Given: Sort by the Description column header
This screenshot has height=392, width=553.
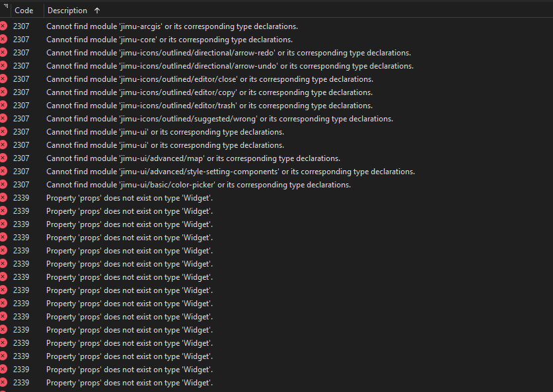Looking at the screenshot, I should [x=67, y=11].
